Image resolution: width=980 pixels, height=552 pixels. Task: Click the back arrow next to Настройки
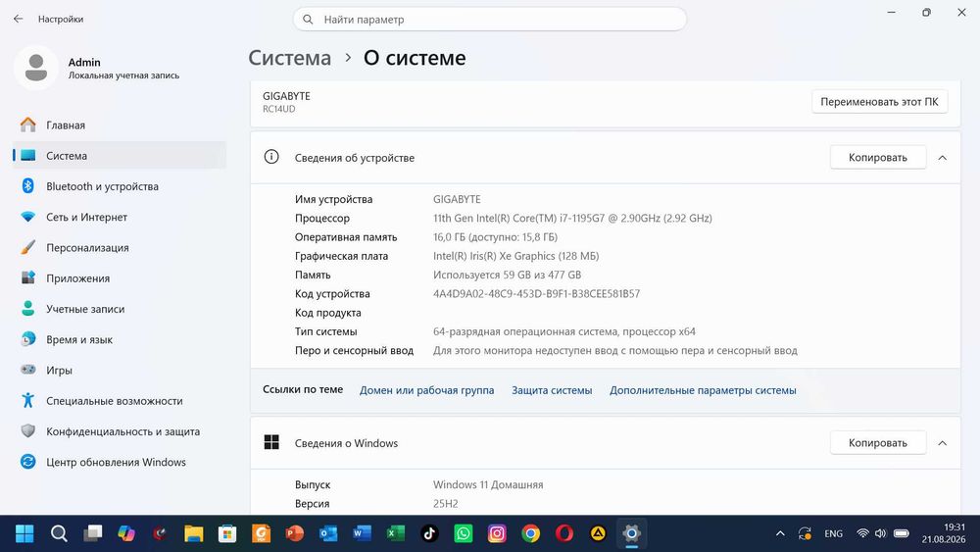pyautogui.click(x=18, y=19)
